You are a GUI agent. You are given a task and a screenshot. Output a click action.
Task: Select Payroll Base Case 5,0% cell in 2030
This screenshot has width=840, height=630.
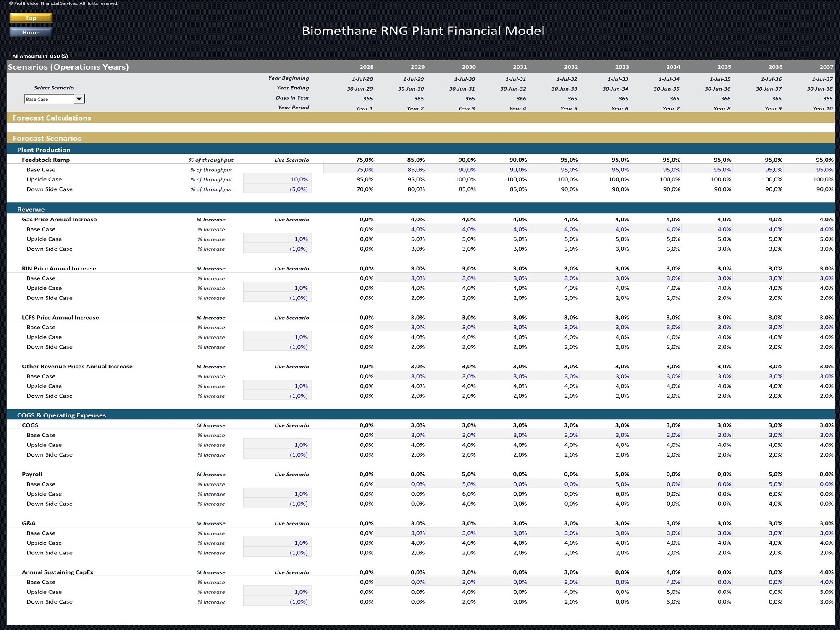451,484
